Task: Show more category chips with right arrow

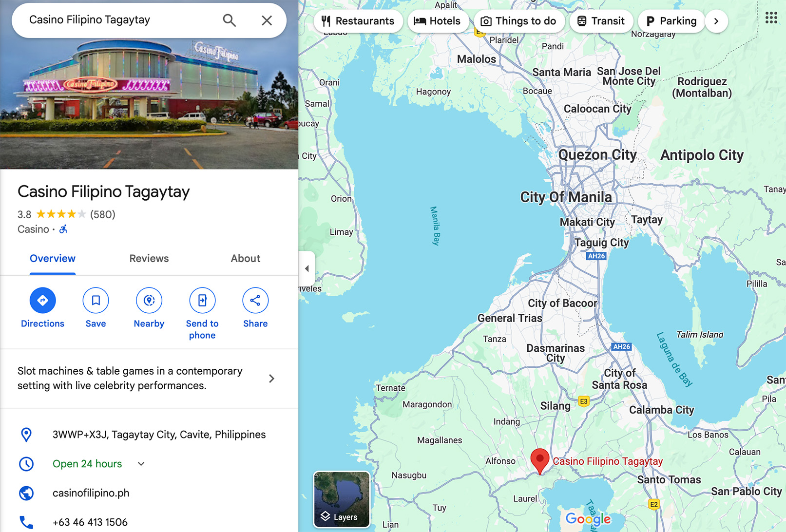Action: (x=716, y=21)
